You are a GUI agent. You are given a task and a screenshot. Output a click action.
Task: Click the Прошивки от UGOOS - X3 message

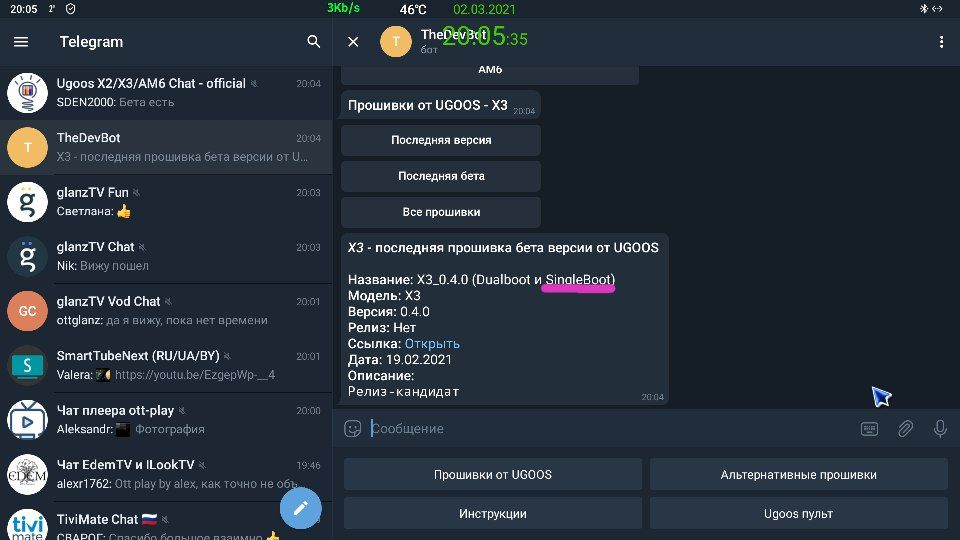pyautogui.click(x=441, y=105)
